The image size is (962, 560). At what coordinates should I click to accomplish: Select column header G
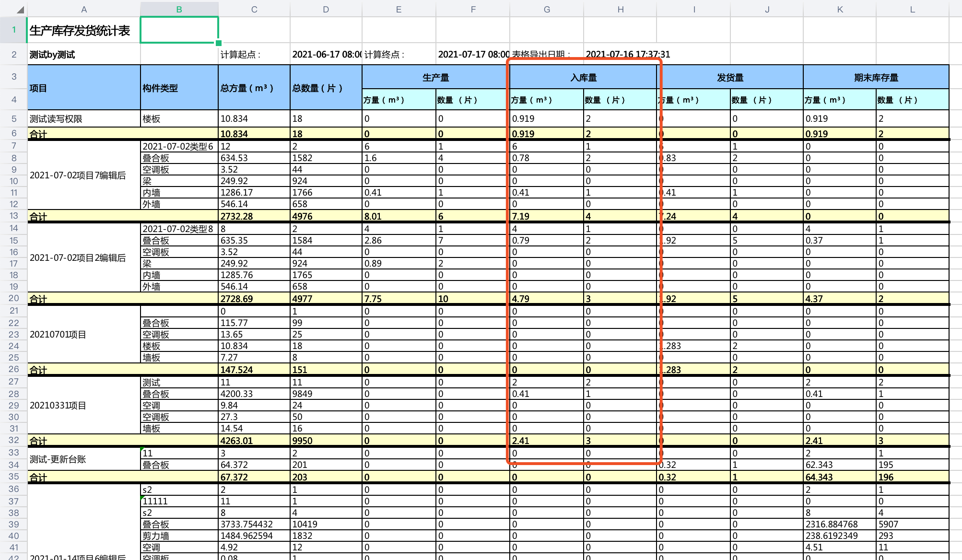coord(547,9)
